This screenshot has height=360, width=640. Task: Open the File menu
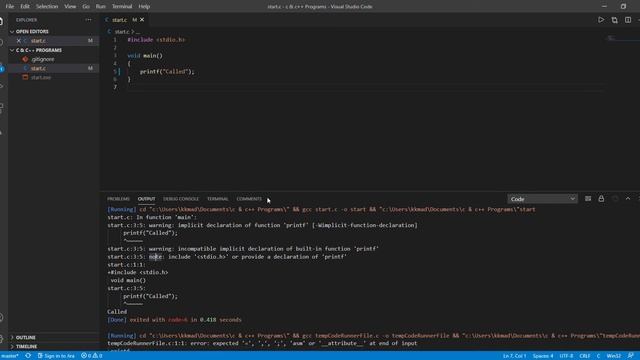[10, 7]
